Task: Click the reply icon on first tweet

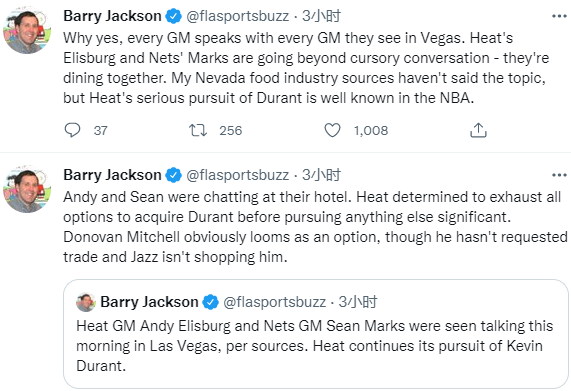Action: [72, 130]
